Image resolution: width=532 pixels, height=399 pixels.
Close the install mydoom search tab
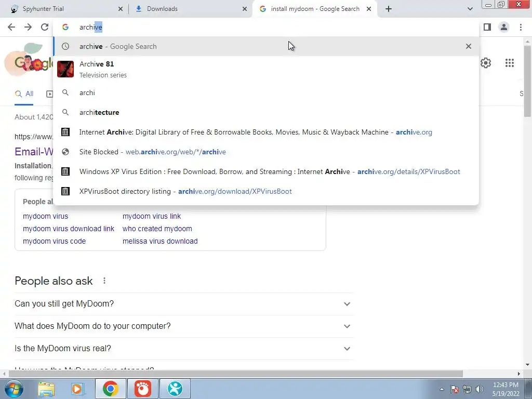pyautogui.click(x=369, y=9)
